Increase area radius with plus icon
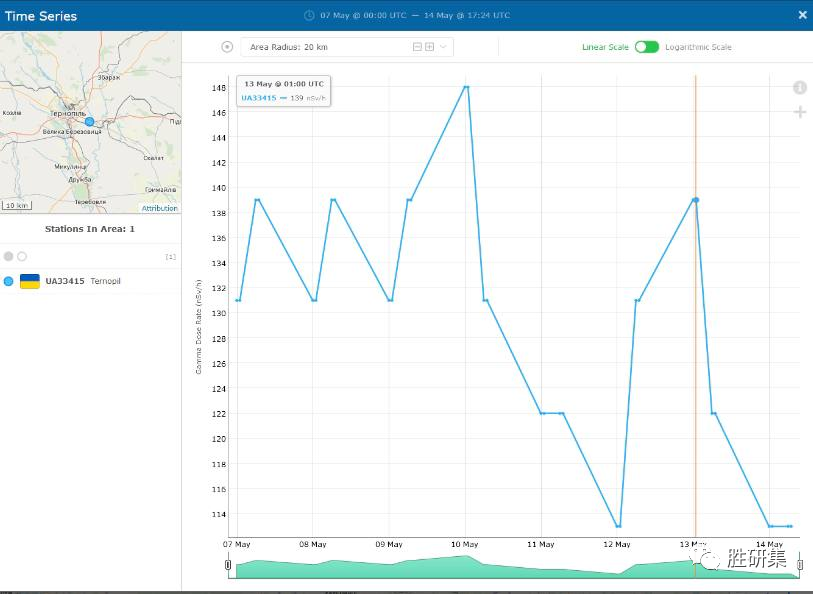This screenshot has height=594, width=813. pos(430,47)
